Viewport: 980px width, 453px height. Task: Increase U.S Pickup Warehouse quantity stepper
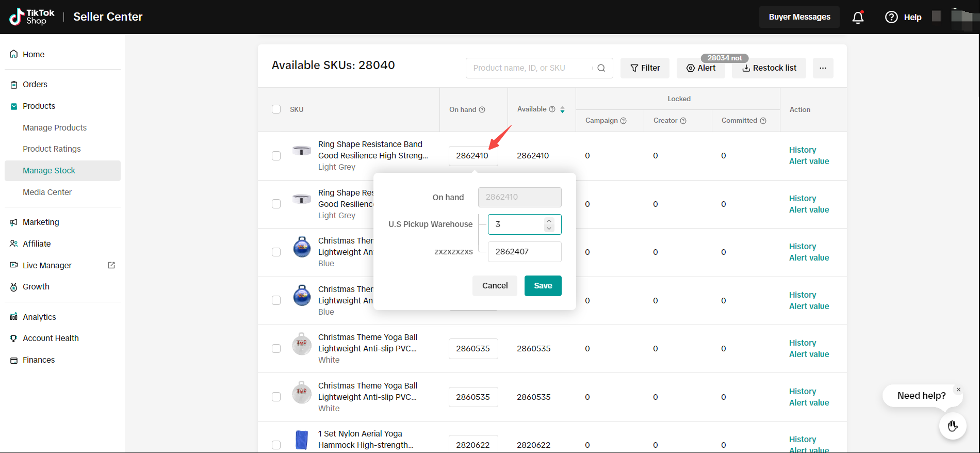pyautogui.click(x=549, y=221)
